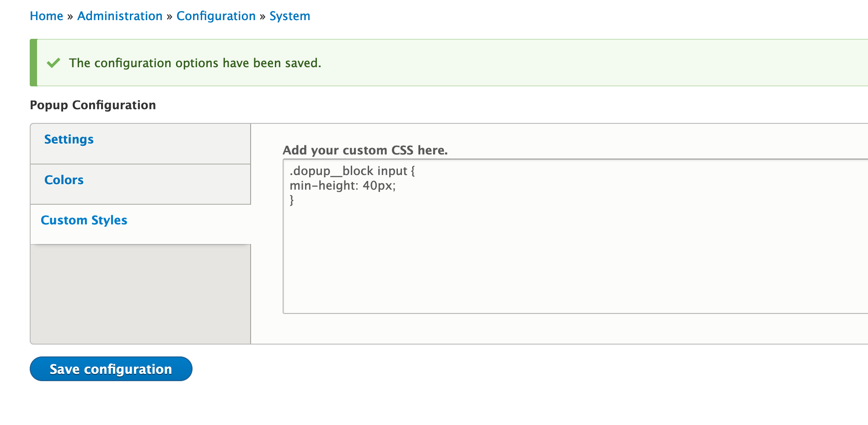Select the Custom Styles tab

point(140,224)
